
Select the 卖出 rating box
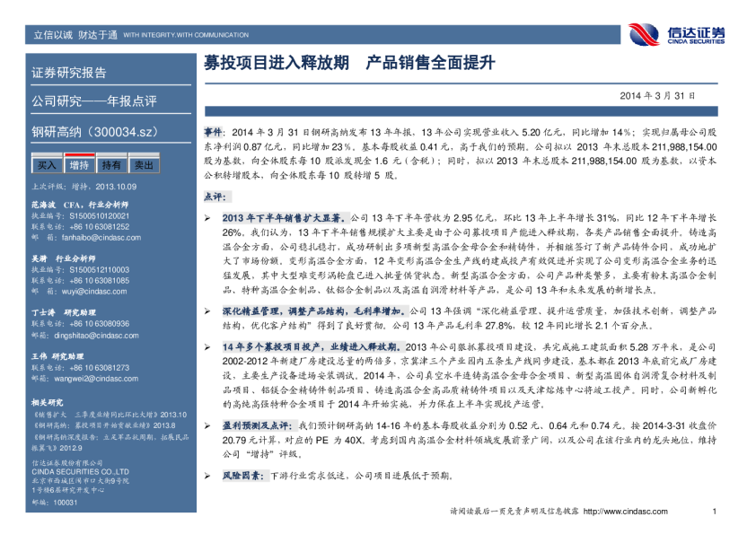coord(143,165)
